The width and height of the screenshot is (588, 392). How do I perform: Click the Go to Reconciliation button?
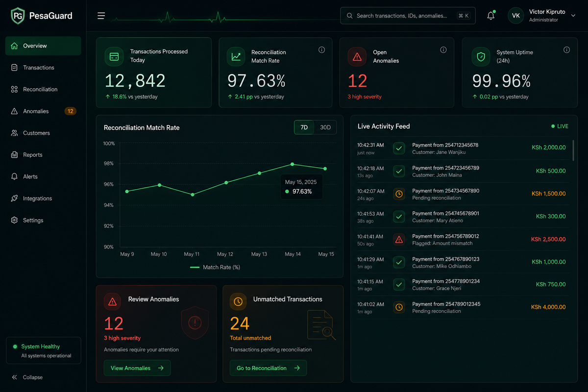[268, 368]
